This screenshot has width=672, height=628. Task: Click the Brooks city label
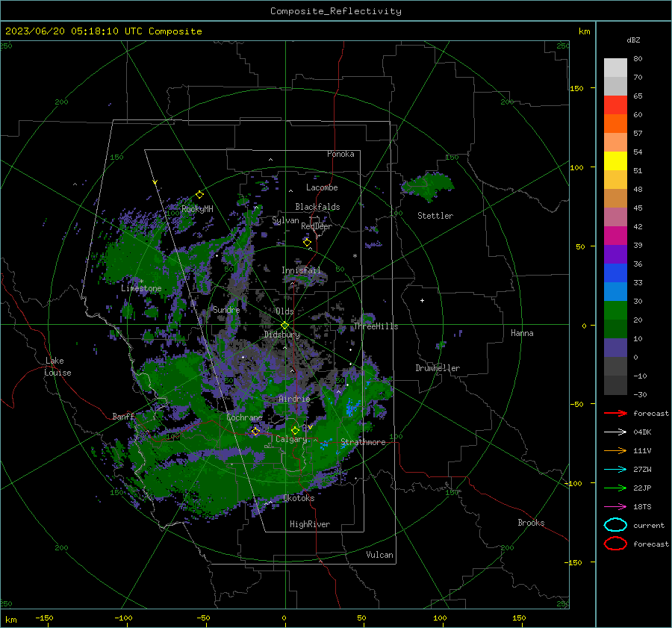(x=531, y=523)
